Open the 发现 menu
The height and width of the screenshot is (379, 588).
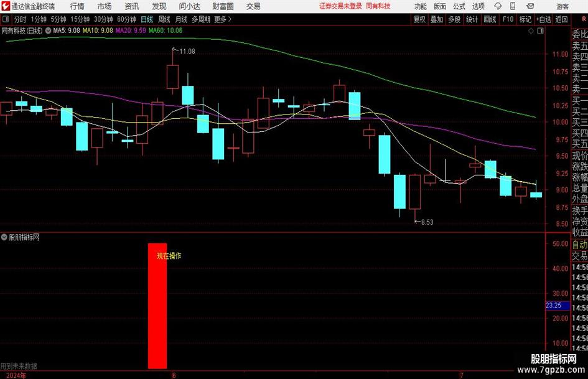[x=159, y=6]
